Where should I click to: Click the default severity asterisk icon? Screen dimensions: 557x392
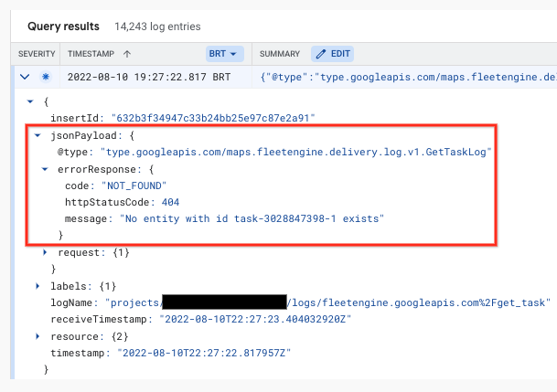pos(45,77)
